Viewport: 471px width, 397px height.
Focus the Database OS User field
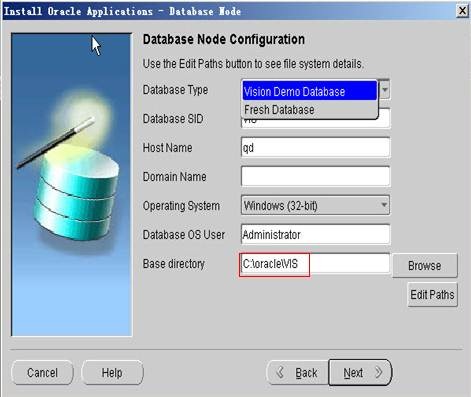[315, 234]
